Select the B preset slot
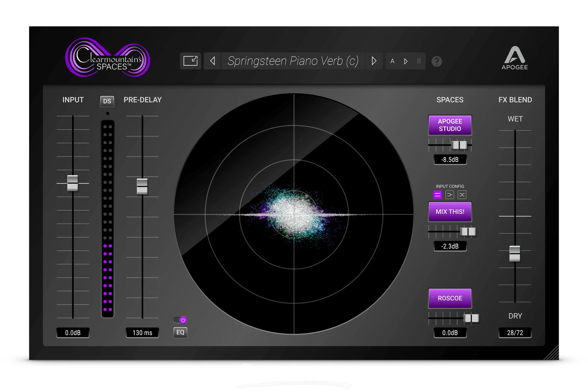The width and height of the screenshot is (588, 392). [419, 61]
